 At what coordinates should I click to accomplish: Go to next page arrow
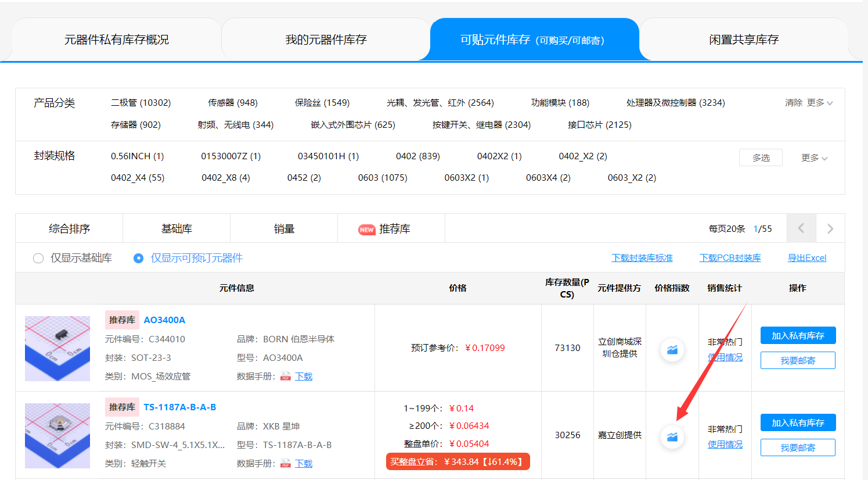830,228
